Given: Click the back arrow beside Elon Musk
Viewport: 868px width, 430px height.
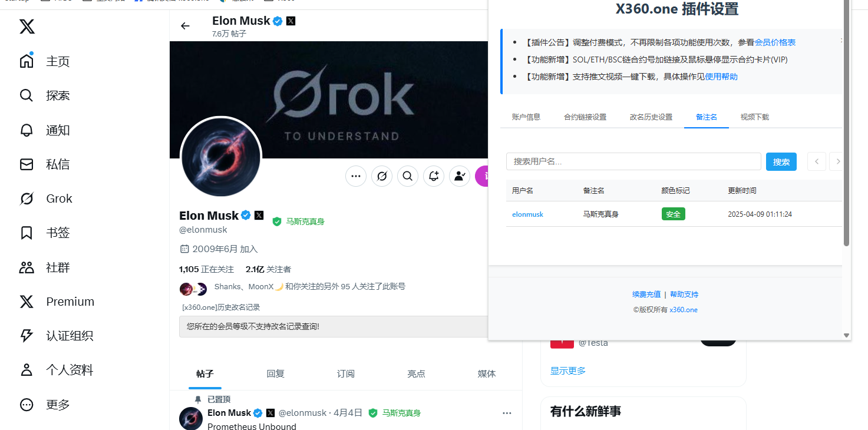Looking at the screenshot, I should pyautogui.click(x=185, y=26).
